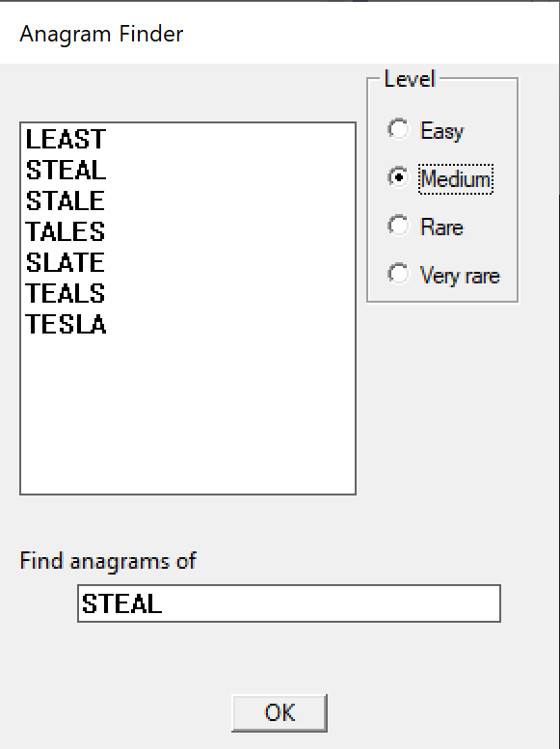Viewport: 560px width, 749px height.
Task: Click the Rare label text
Action: tap(441, 227)
